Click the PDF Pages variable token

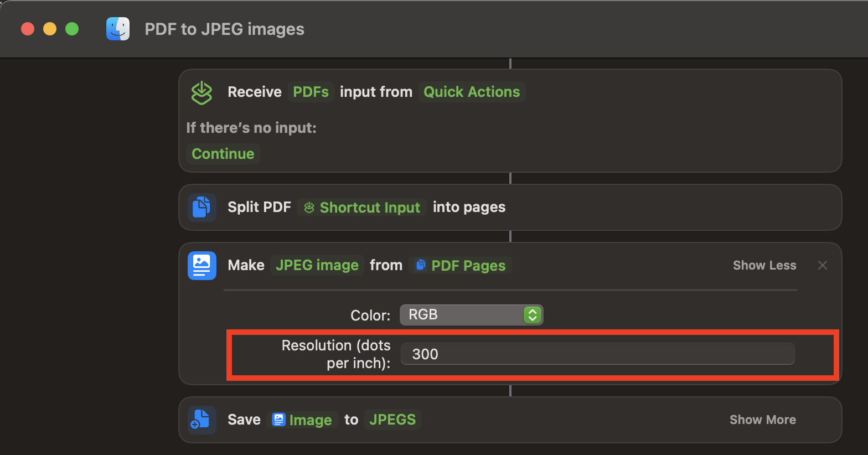(461, 266)
